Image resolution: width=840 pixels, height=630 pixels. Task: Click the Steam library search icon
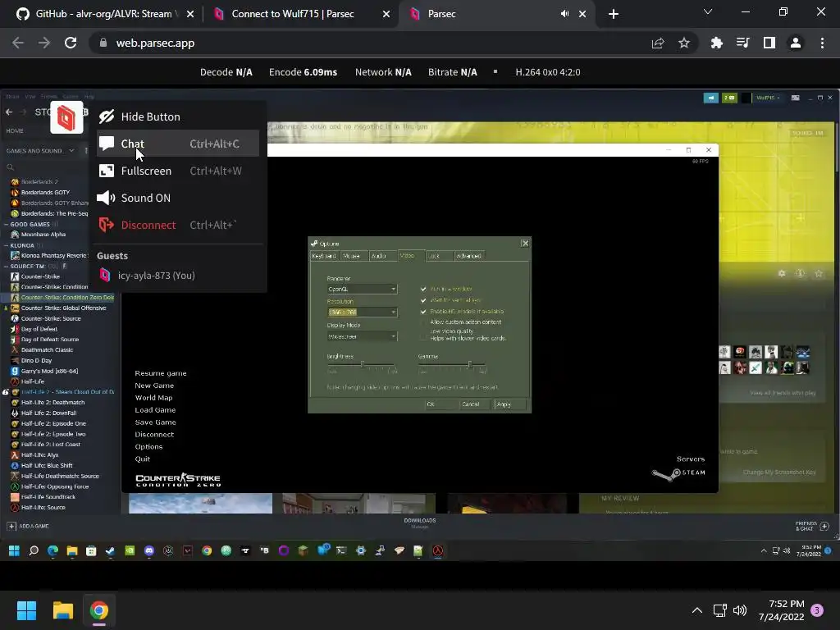click(10, 167)
